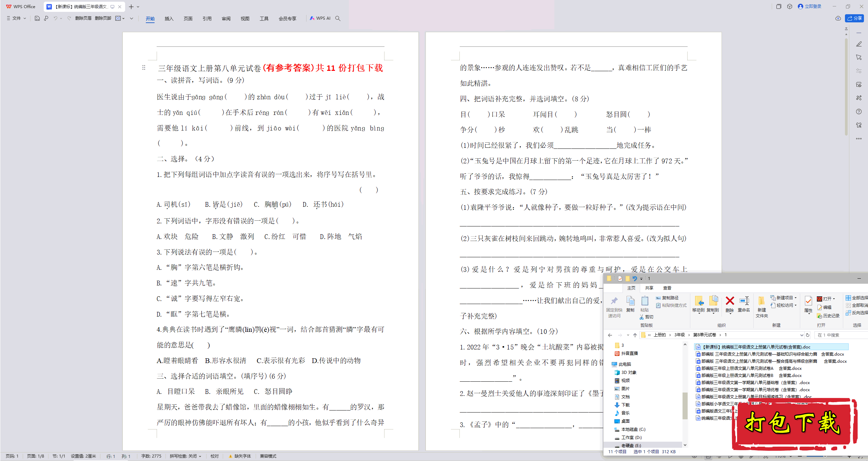
Task: Redo the last action in WPS
Action: pyautogui.click(x=69, y=18)
